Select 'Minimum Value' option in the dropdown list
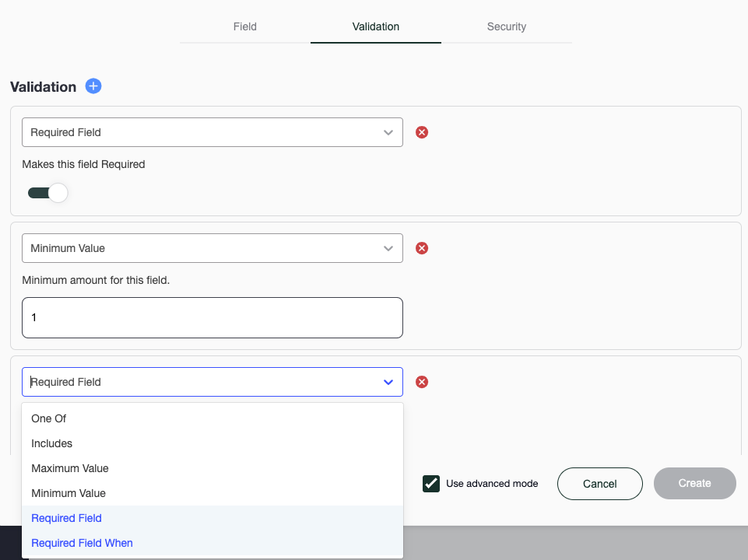Image resolution: width=748 pixels, height=560 pixels. pyautogui.click(x=212, y=493)
